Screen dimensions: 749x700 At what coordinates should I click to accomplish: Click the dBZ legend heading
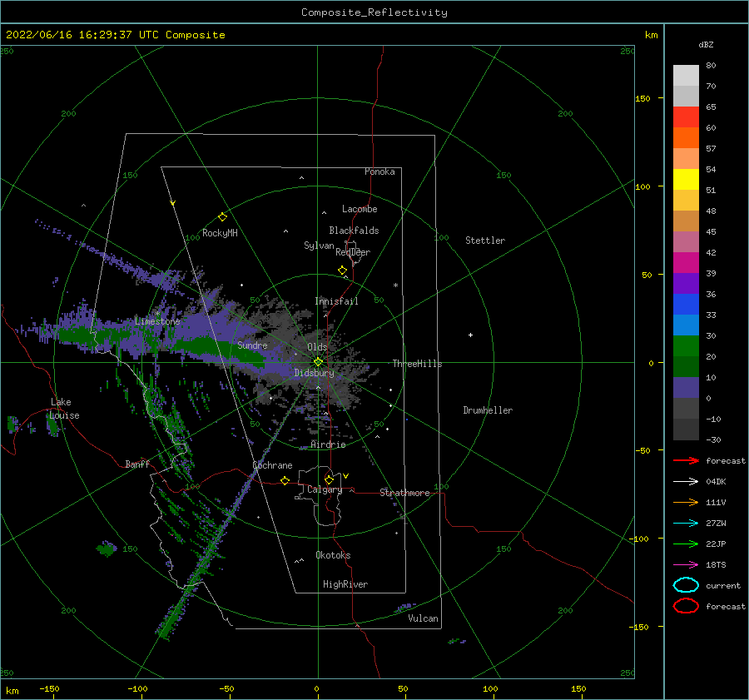click(706, 44)
